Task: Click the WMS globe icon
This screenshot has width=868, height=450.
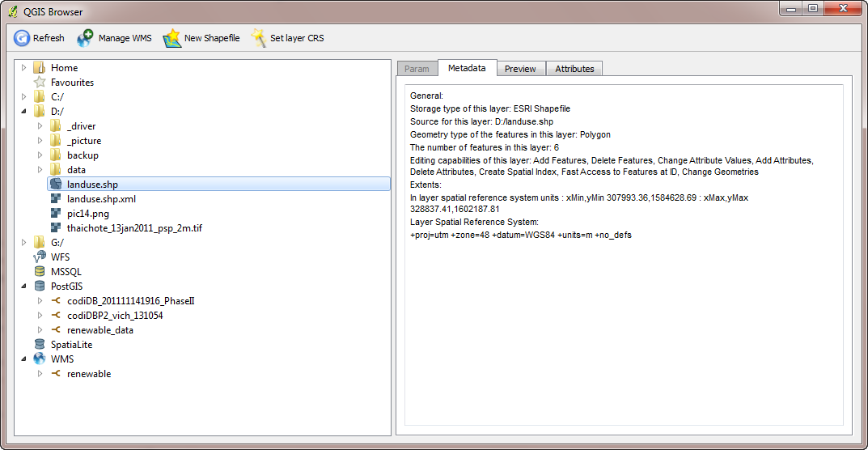Action: [40, 359]
